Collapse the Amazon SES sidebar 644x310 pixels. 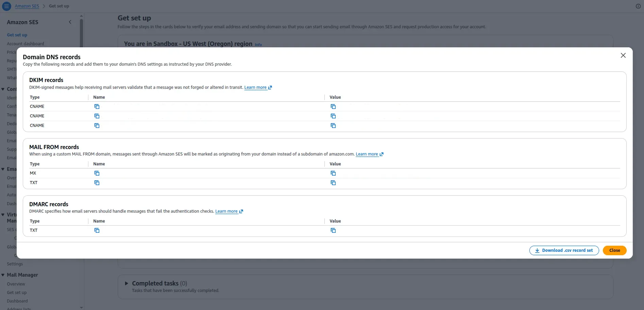[70, 22]
